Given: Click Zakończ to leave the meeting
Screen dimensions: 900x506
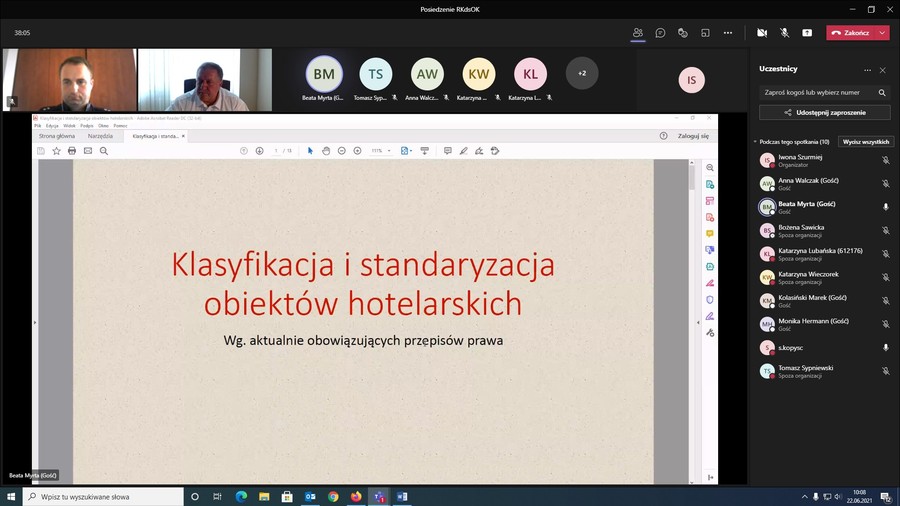Looking at the screenshot, I should [x=850, y=33].
